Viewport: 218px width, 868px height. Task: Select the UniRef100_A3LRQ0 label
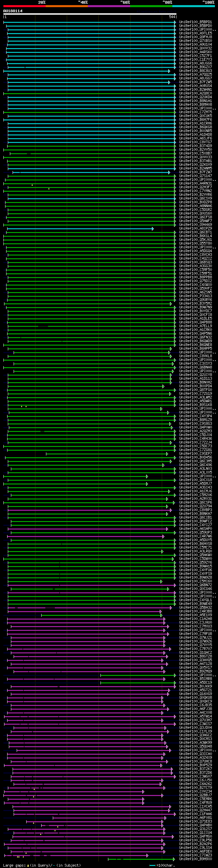point(196,551)
